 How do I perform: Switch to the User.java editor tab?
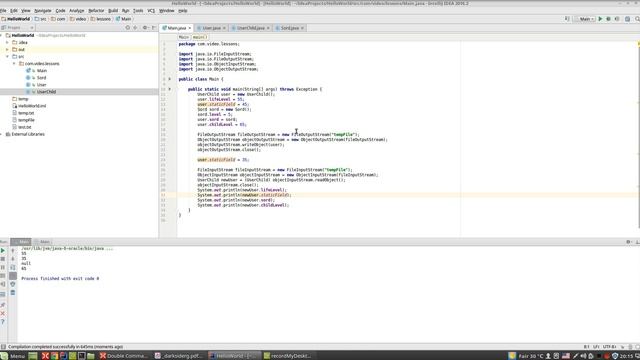[x=211, y=28]
